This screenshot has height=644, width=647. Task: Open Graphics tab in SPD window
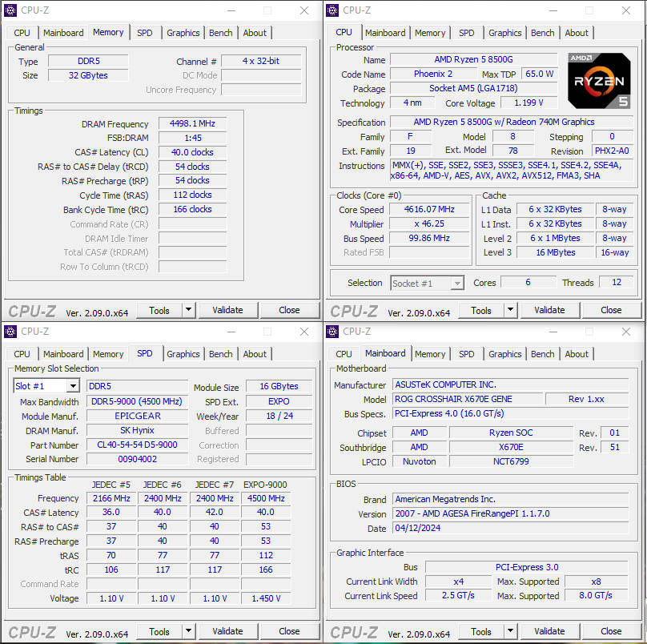[x=183, y=354]
